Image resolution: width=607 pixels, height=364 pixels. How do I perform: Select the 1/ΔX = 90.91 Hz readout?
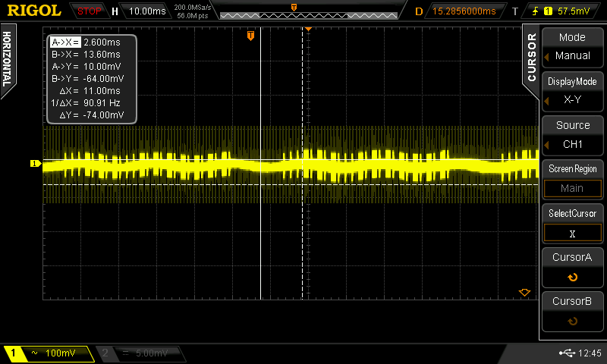tap(86, 103)
